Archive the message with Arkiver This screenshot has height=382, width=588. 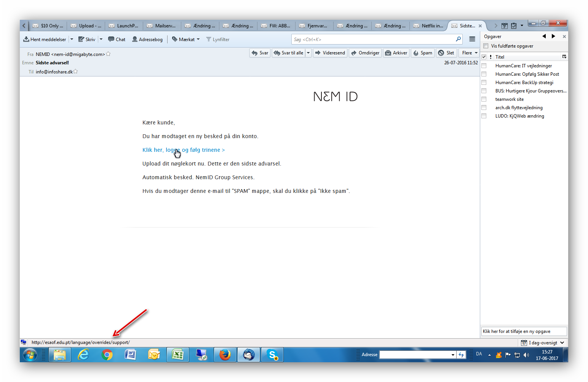396,53
